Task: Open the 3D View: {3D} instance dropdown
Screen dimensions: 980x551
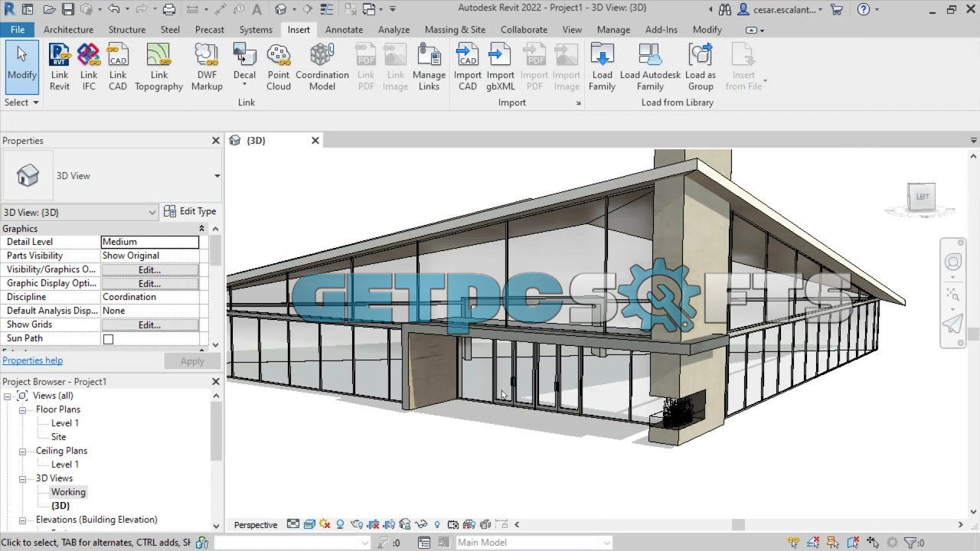Action: tap(152, 212)
